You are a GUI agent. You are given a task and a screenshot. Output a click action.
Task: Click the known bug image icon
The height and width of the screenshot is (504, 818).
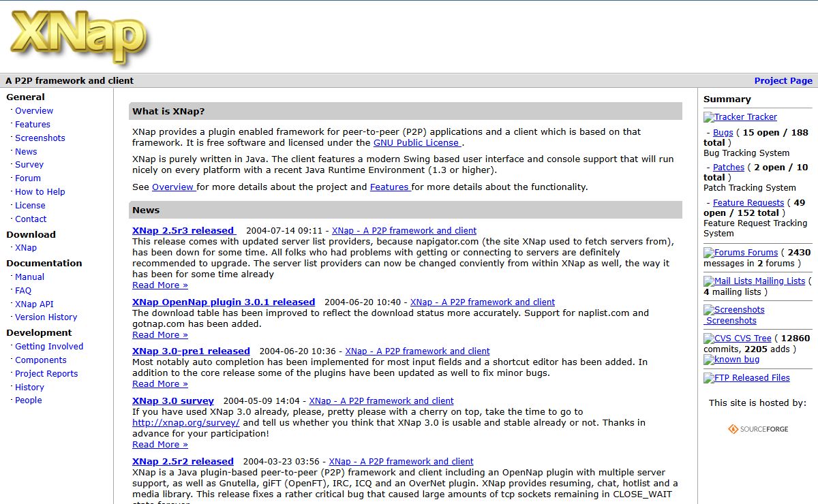pos(731,360)
